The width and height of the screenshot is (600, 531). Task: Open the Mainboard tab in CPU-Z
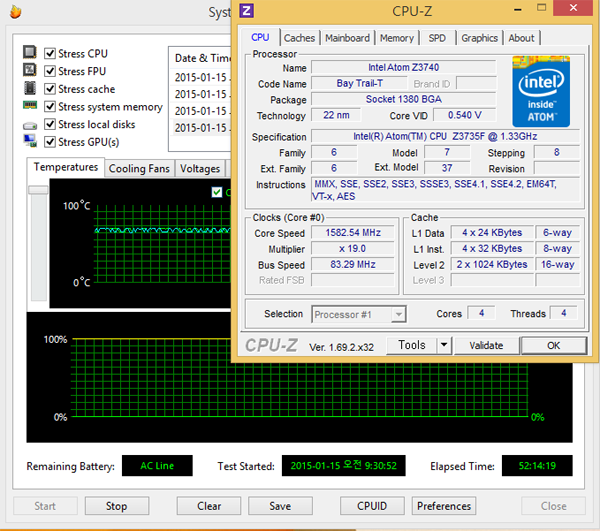coord(347,38)
